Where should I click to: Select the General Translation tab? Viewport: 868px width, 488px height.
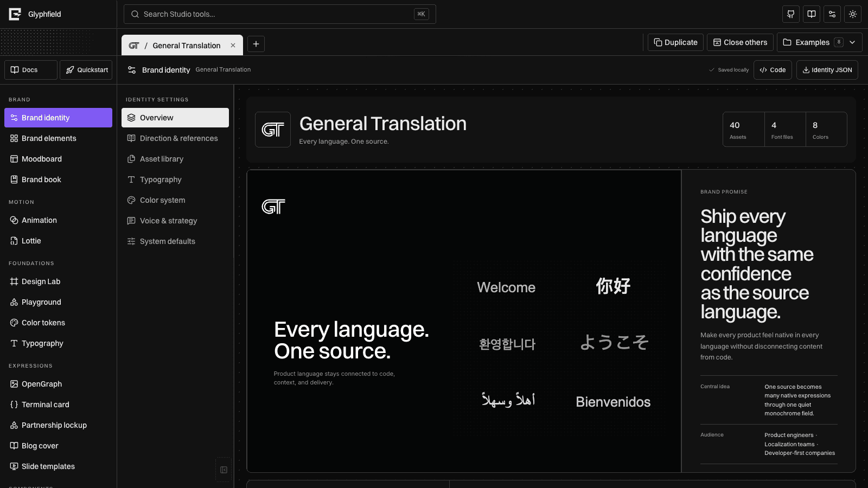click(x=182, y=46)
